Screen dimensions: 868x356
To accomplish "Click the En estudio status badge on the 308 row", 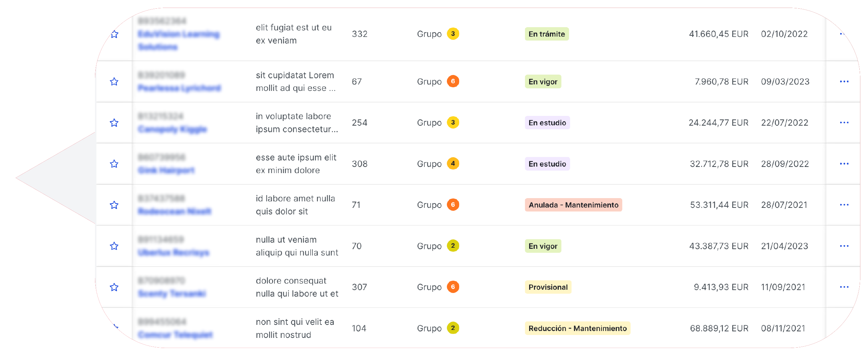I will click(x=547, y=164).
